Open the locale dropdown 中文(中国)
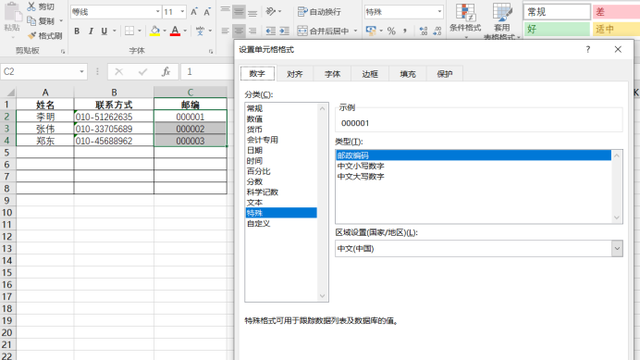The image size is (640, 360). pyautogui.click(x=617, y=248)
